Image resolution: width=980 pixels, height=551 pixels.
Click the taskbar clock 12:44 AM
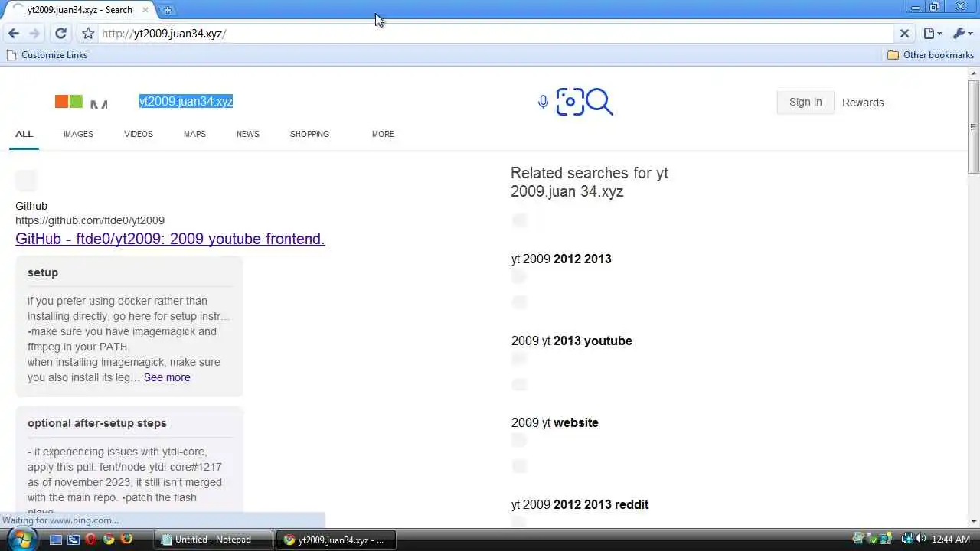pos(951,540)
